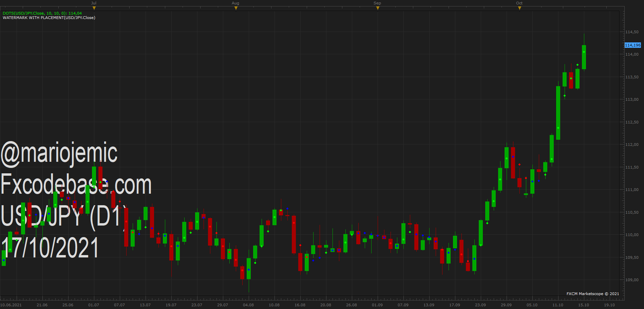644x309 pixels.
Task: Click the tall green candle rising through 113,00
Action: (x=558, y=113)
